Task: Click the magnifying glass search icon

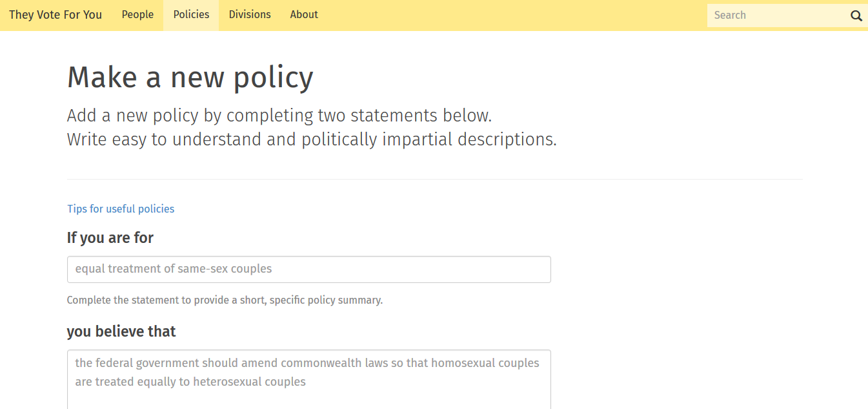Action: (856, 16)
